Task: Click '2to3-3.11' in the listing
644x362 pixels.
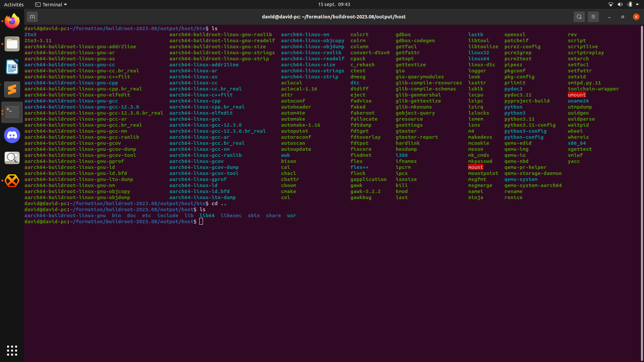Action: [38, 41]
